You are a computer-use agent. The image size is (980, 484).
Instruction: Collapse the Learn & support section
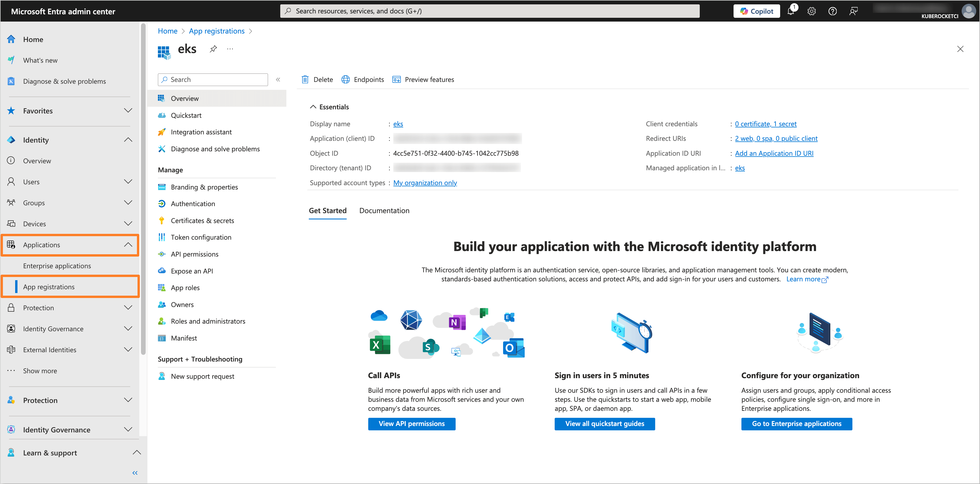point(137,453)
